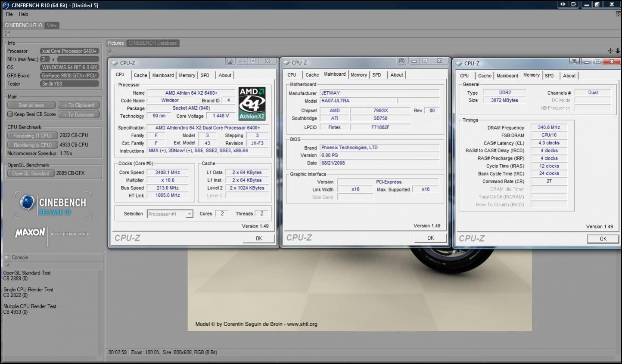
Task: Click the To Database button
Action: [x=79, y=114]
